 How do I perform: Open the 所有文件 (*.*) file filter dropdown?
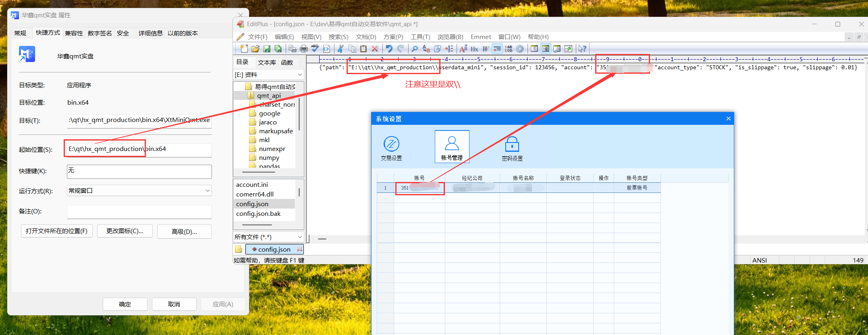[x=300, y=237]
